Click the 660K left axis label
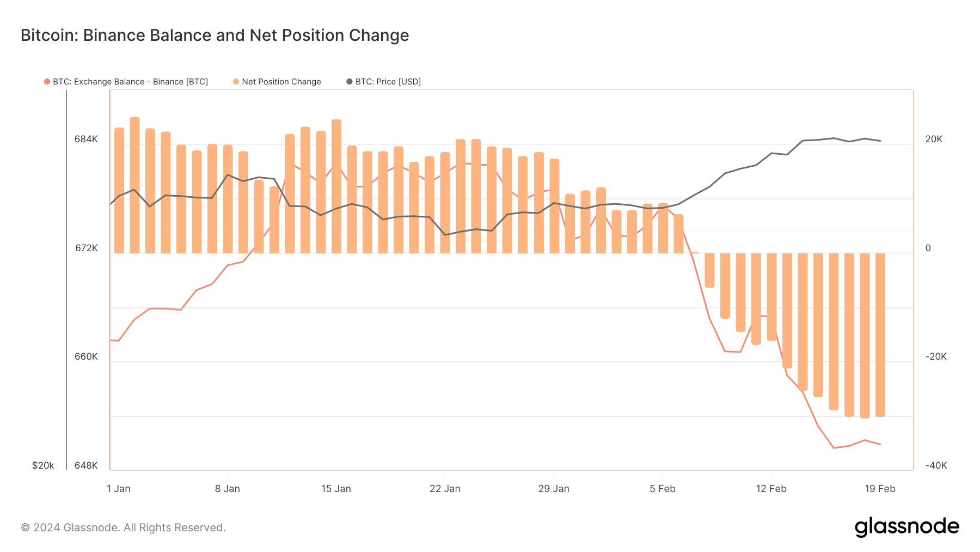The height and width of the screenshot is (552, 980). click(86, 357)
